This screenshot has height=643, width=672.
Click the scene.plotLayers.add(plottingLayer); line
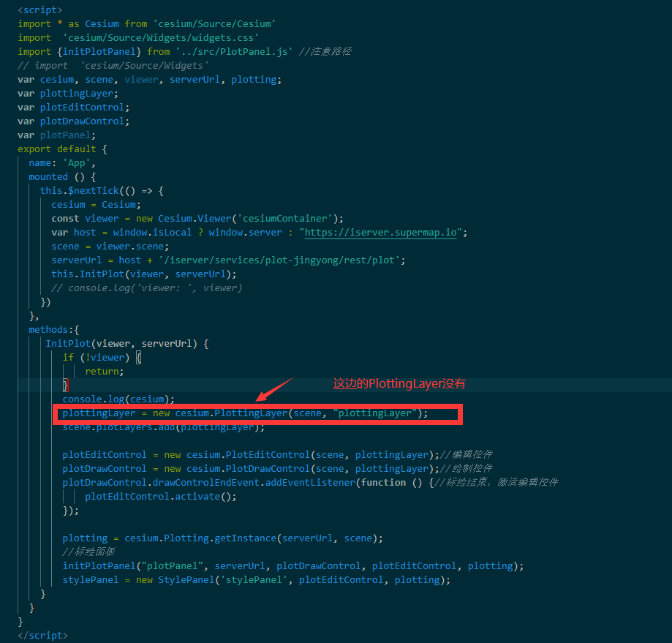point(163,427)
